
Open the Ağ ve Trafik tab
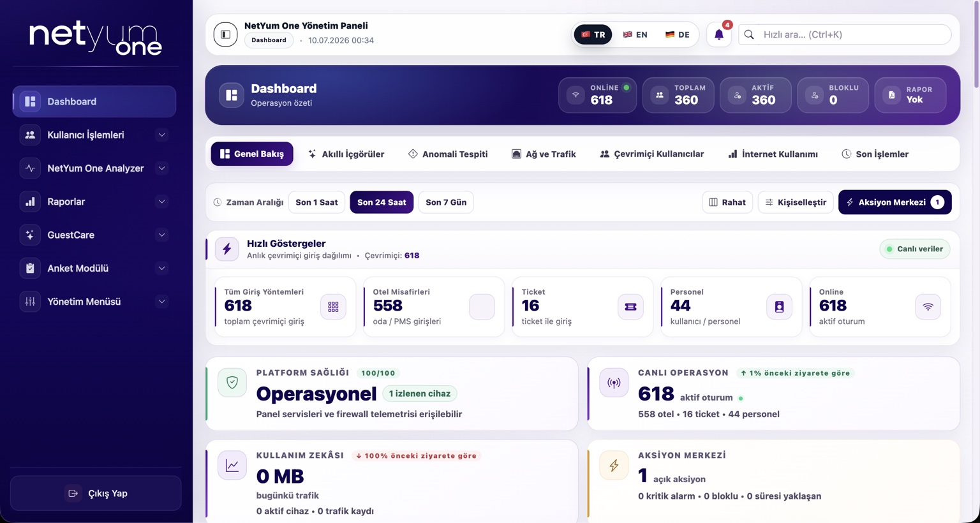pyautogui.click(x=544, y=154)
